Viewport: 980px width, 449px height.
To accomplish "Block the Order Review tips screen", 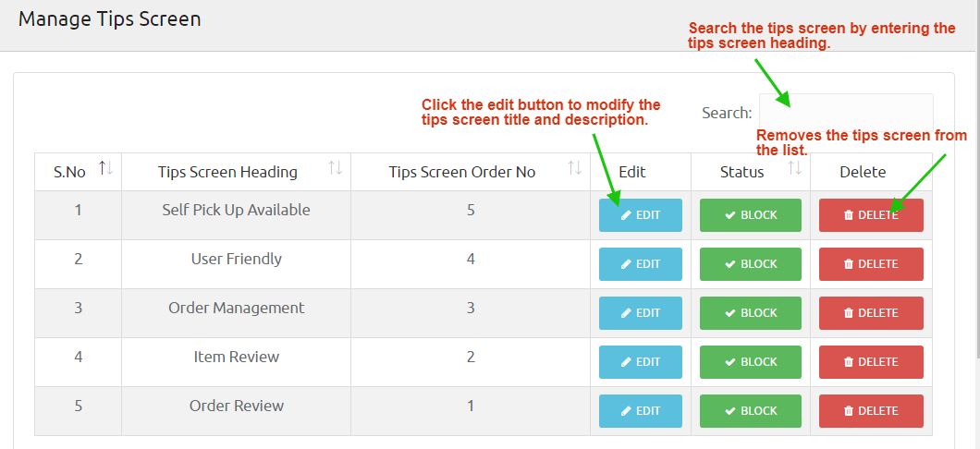I will tap(751, 411).
